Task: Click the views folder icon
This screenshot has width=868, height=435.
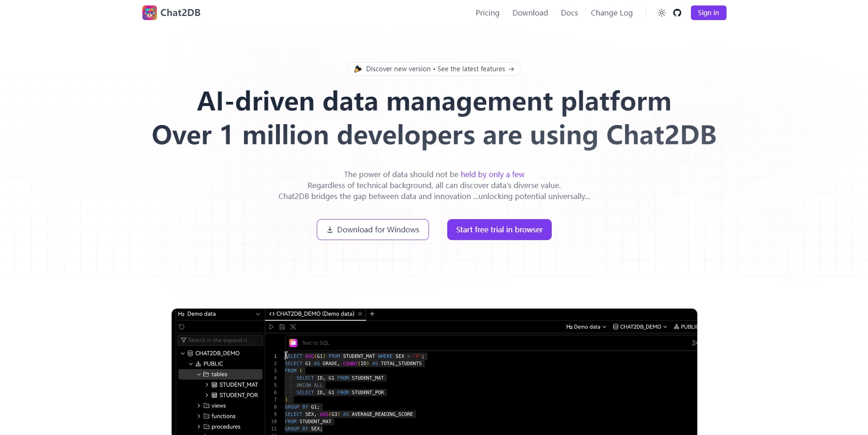Action: (x=206, y=406)
